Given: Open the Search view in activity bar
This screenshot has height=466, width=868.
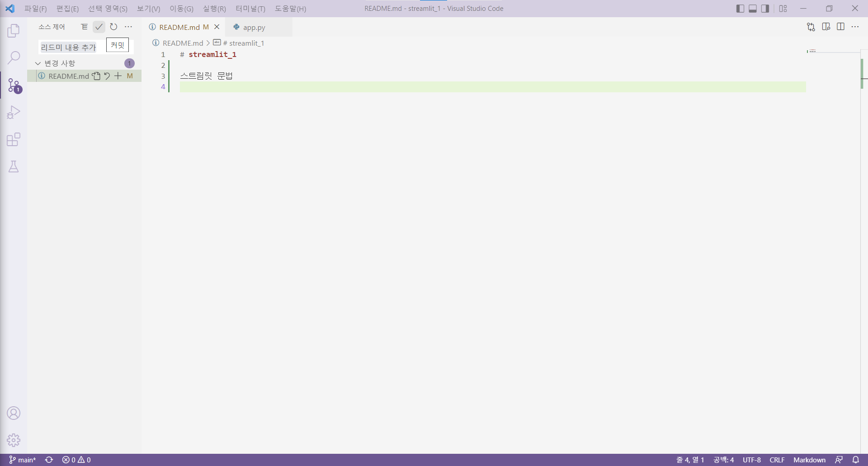Looking at the screenshot, I should [x=14, y=58].
